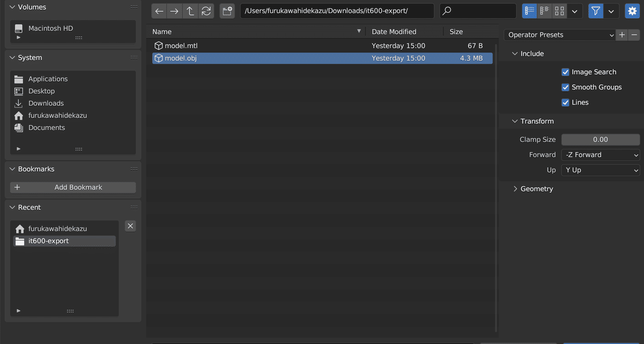The image size is (644, 344).
Task: Uncheck Lines option
Action: click(x=565, y=103)
